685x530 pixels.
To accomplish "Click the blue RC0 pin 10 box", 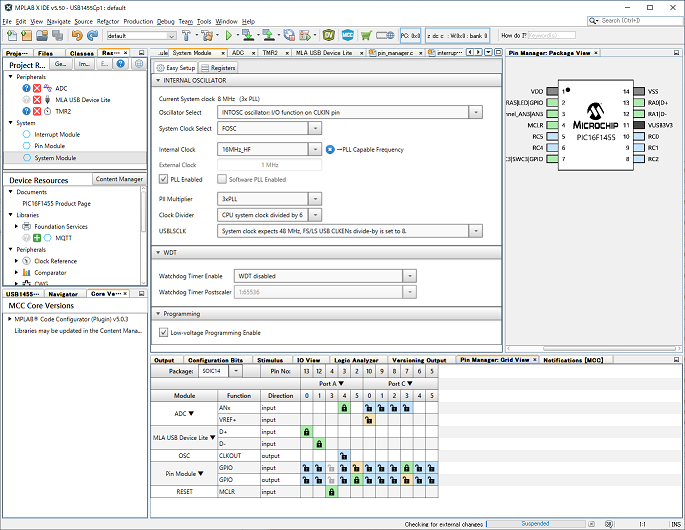I will (639, 137).
